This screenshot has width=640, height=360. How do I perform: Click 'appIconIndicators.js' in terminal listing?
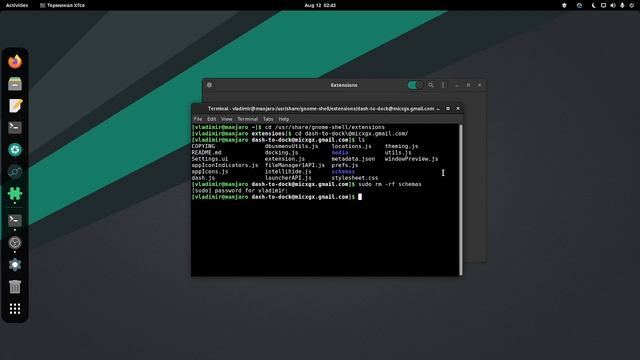click(x=225, y=165)
